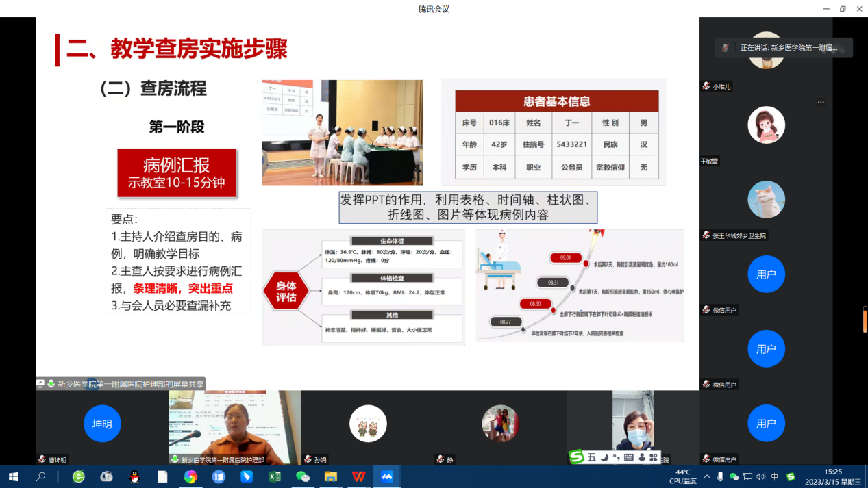868x488 pixels.
Task: Open the Windows Start menu
Action: (x=13, y=476)
